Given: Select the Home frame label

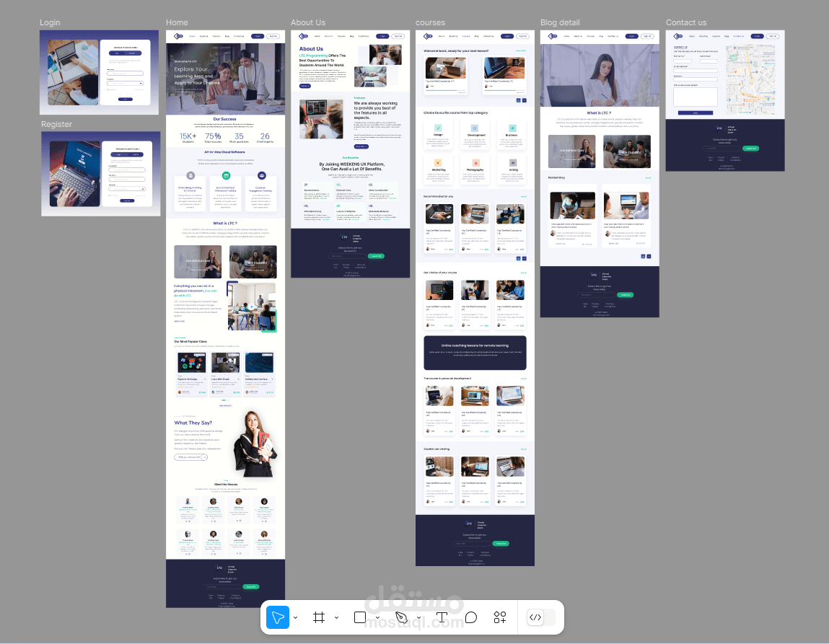Looking at the screenshot, I should pyautogui.click(x=177, y=23).
